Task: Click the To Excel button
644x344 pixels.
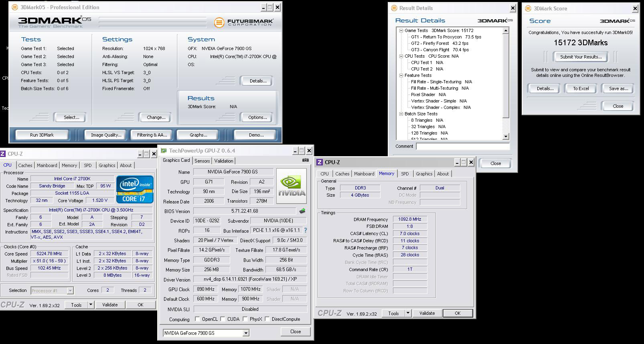Action: tap(581, 89)
